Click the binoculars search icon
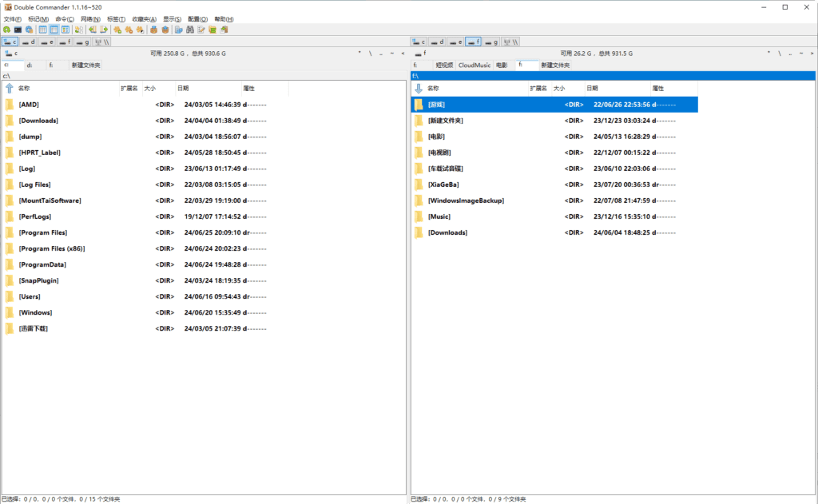The width and height of the screenshot is (818, 504). [x=190, y=30]
